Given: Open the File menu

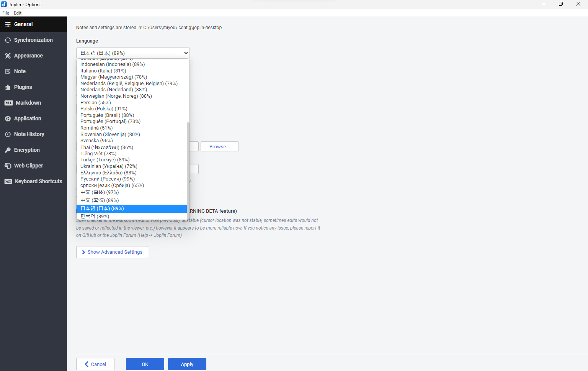Looking at the screenshot, I should coord(6,13).
